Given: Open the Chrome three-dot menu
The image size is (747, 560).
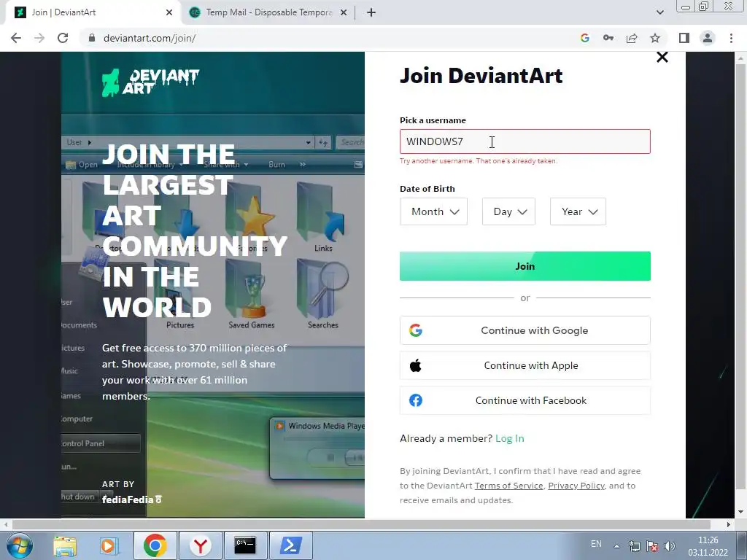Looking at the screenshot, I should 731,38.
